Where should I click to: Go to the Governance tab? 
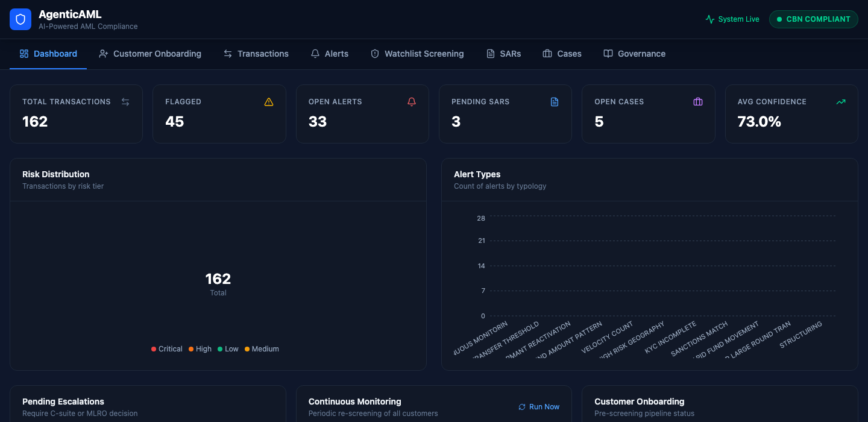click(634, 54)
